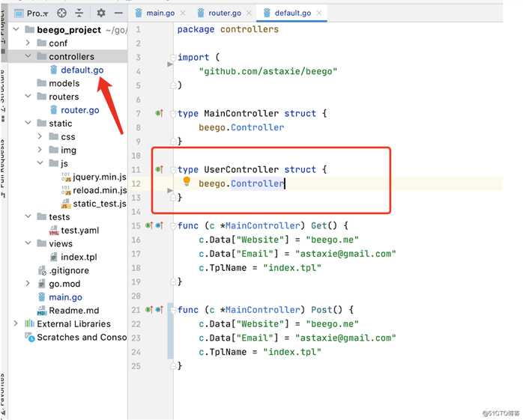Expand the conf folder
This screenshot has width=523, height=420.
pos(28,43)
